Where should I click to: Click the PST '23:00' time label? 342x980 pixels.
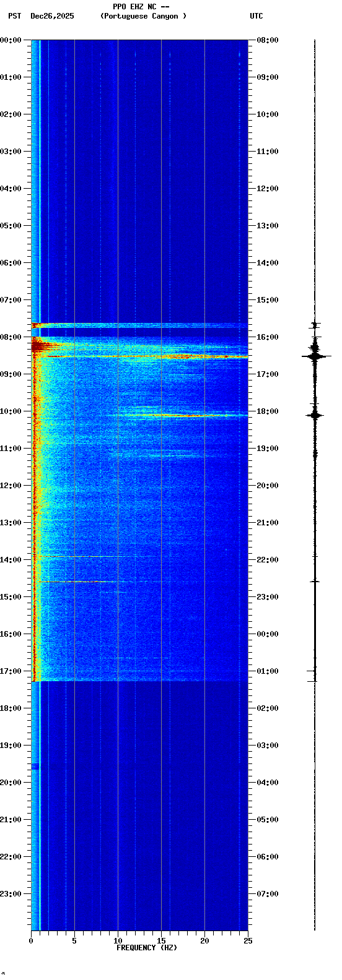tap(11, 894)
